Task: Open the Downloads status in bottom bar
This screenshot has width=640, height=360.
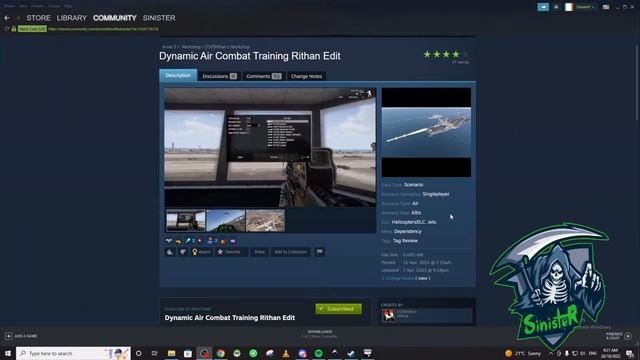Action: coord(320,334)
